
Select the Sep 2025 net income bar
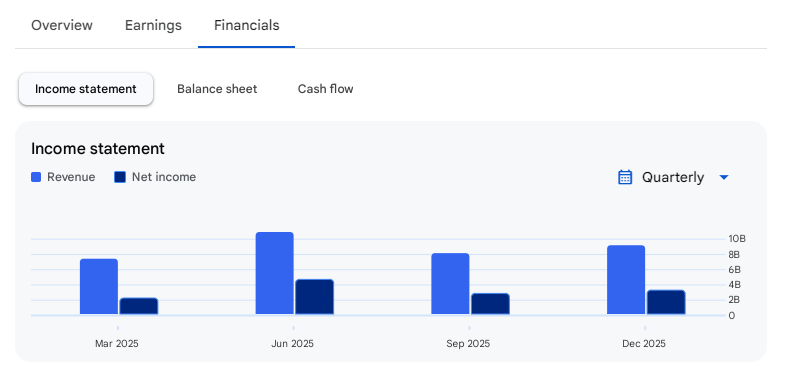(x=490, y=304)
